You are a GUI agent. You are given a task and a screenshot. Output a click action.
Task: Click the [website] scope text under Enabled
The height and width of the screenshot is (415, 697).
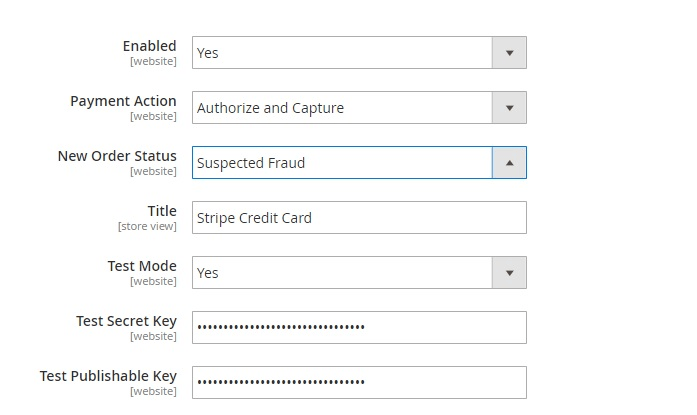[153, 61]
